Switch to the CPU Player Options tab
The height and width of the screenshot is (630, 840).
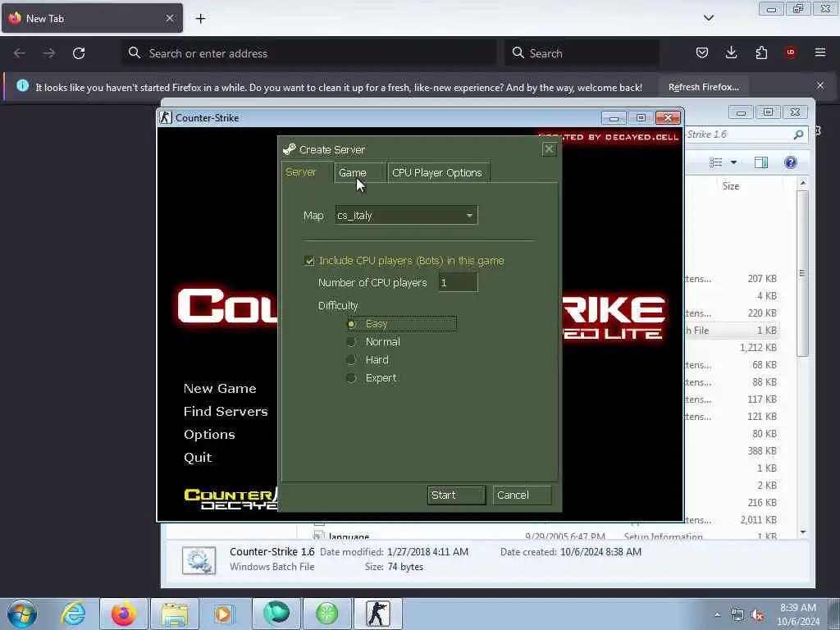438,172
